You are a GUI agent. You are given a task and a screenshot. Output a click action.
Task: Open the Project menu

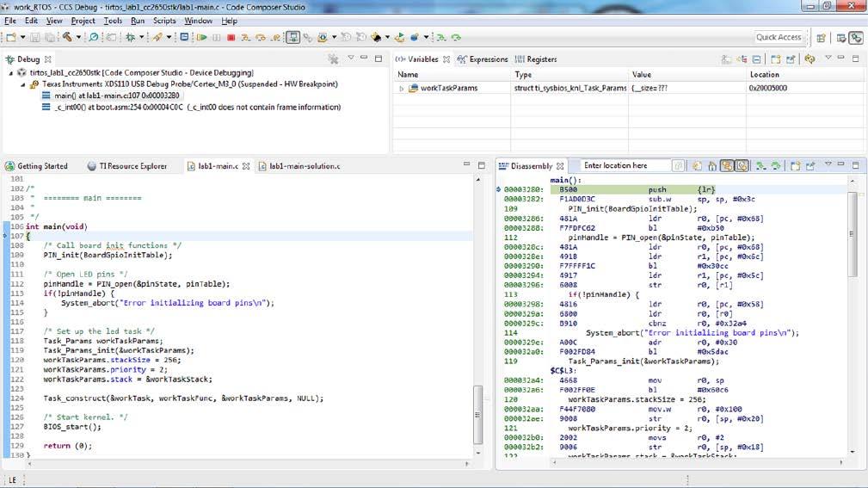pos(83,21)
